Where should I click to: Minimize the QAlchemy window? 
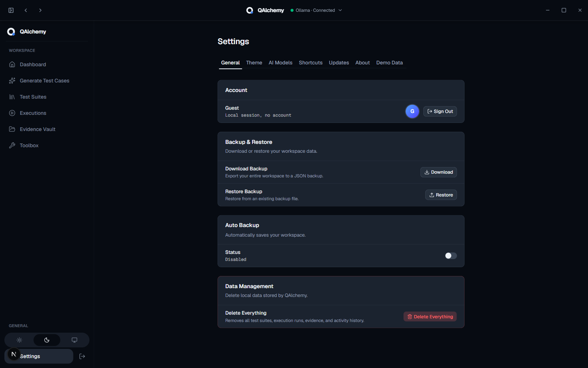[x=548, y=10]
